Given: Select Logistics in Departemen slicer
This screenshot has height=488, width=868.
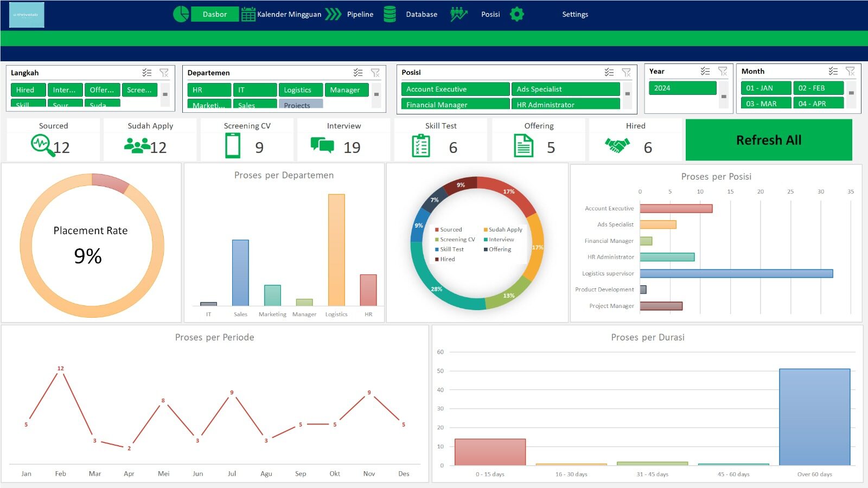Looking at the screenshot, I should (x=301, y=90).
